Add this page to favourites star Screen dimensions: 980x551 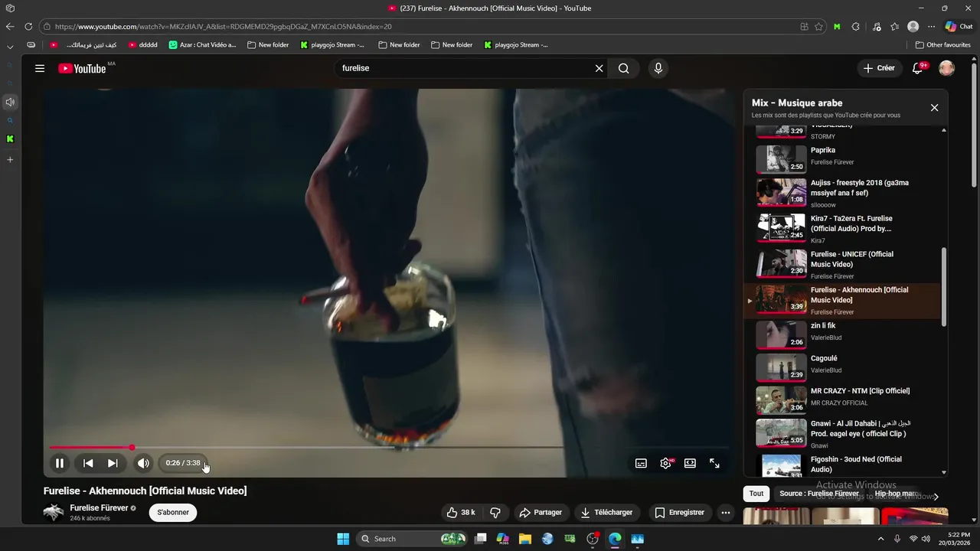[818, 26]
